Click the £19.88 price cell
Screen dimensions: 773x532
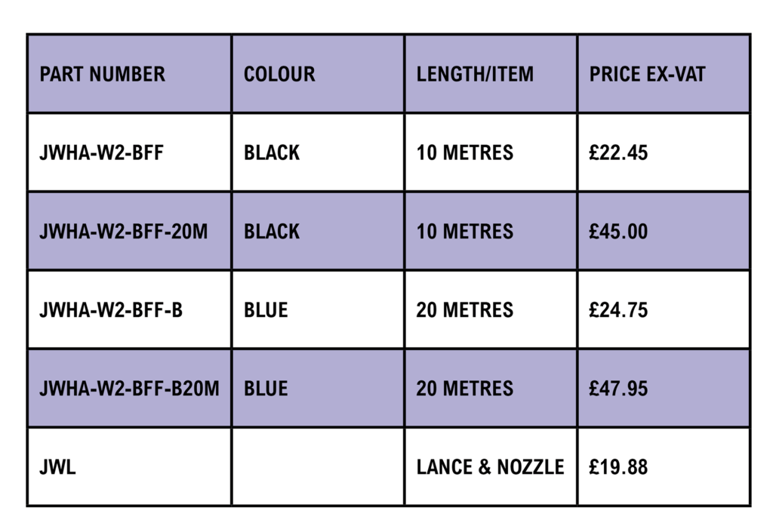pyautogui.click(x=618, y=467)
